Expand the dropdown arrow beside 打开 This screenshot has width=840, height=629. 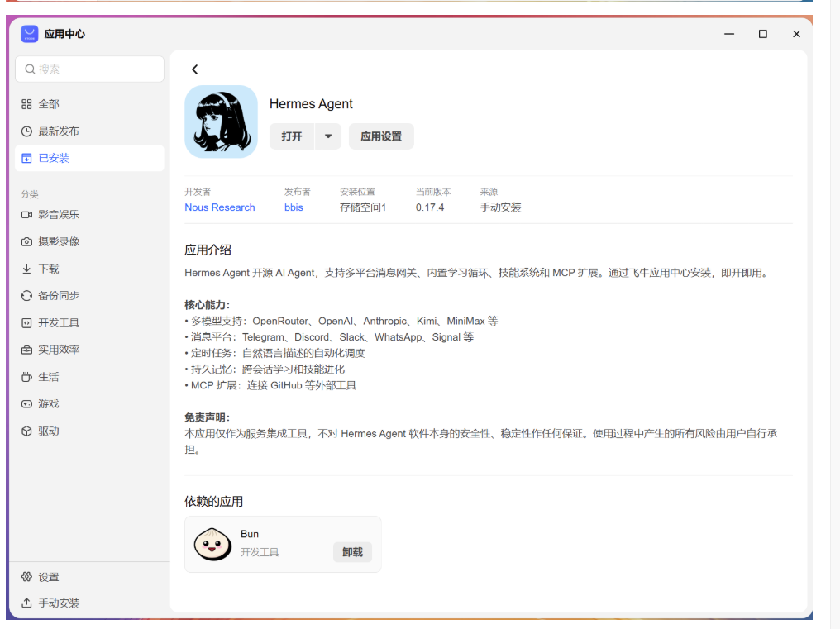(x=328, y=136)
